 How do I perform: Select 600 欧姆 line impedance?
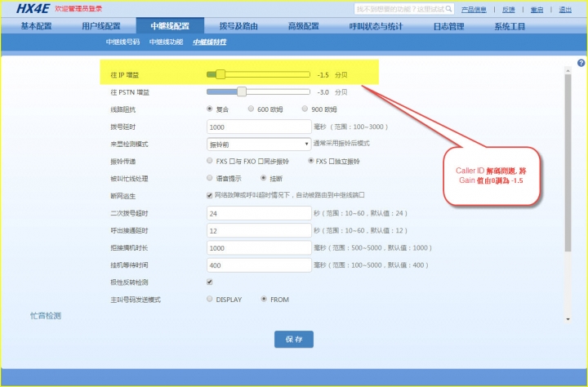[251, 109]
